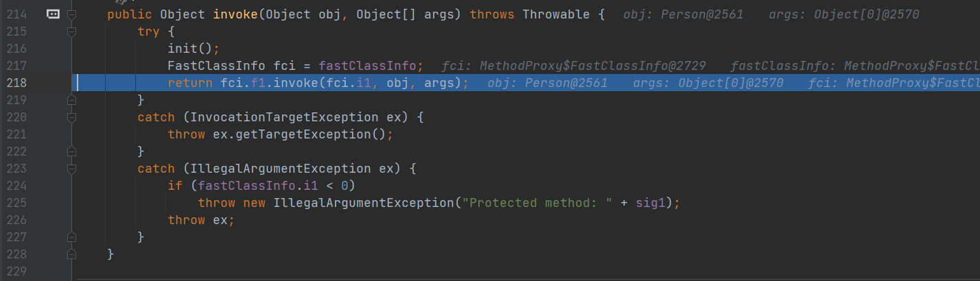Click line number 225 in the gutter
980x281 pixels.
coord(16,203)
